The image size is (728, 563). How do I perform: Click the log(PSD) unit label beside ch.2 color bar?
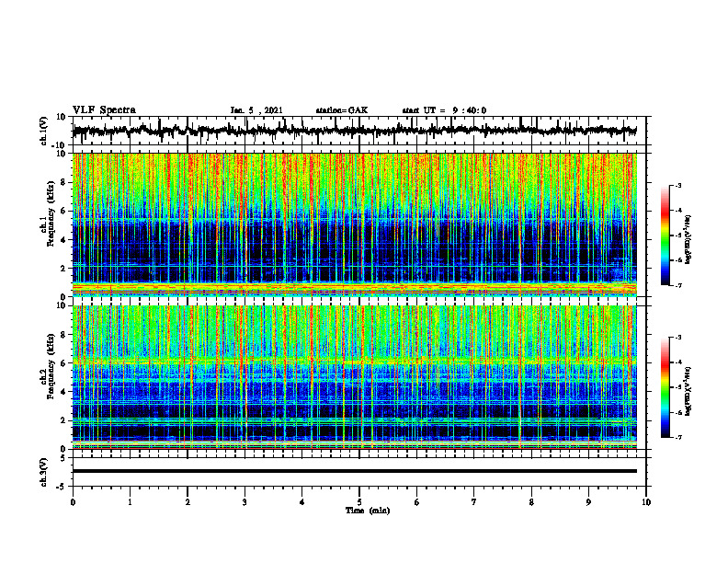[688, 391]
